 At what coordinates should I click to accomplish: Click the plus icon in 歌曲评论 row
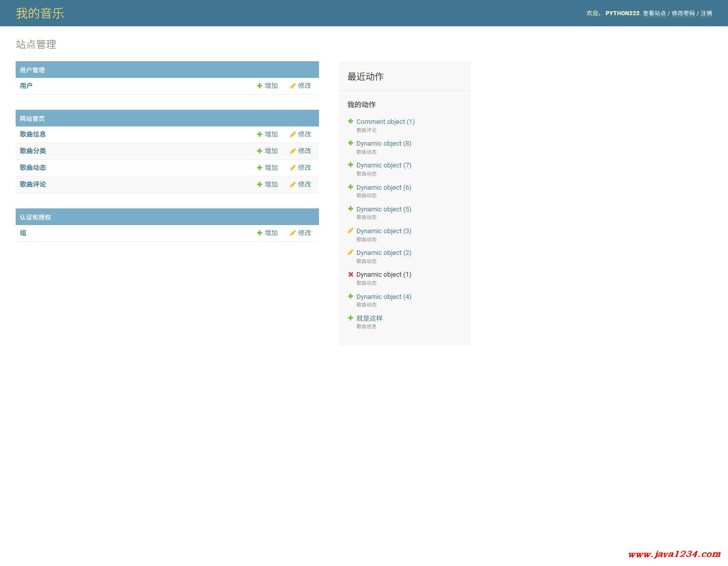coord(259,185)
